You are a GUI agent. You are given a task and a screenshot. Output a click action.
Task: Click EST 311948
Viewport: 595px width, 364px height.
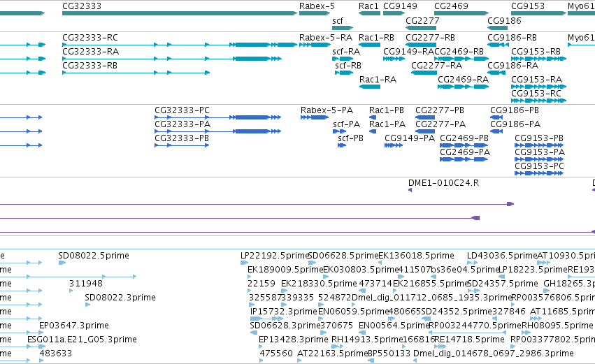86,283
